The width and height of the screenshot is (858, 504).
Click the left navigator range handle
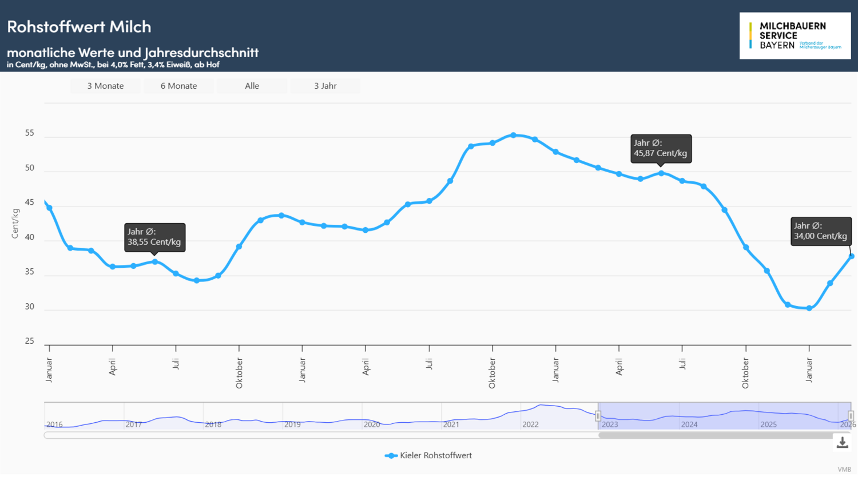click(x=598, y=416)
